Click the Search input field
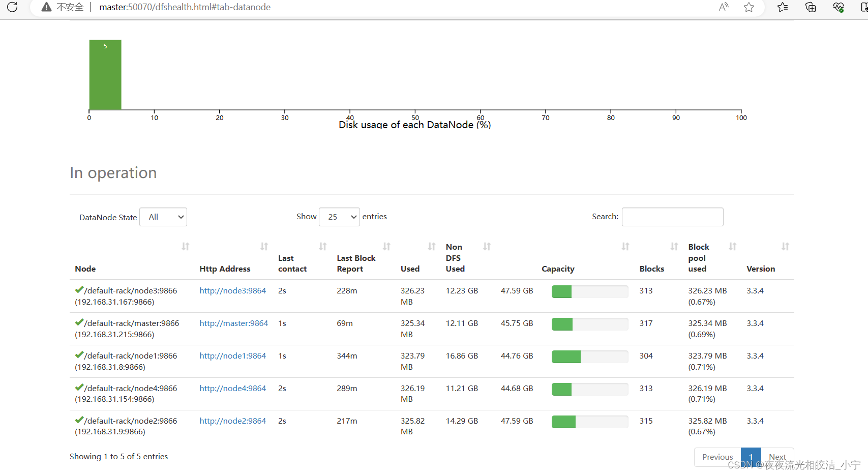 (672, 217)
